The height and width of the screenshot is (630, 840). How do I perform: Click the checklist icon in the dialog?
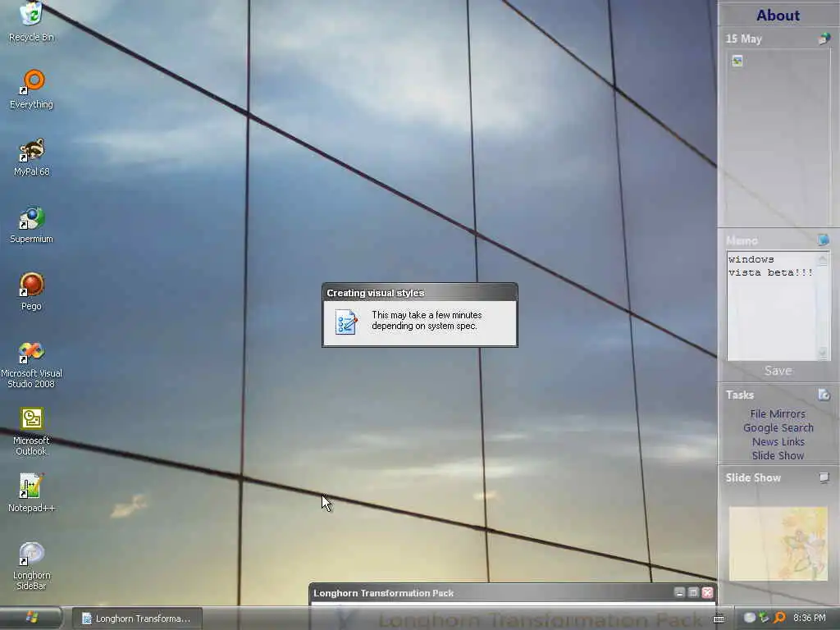tap(346, 322)
